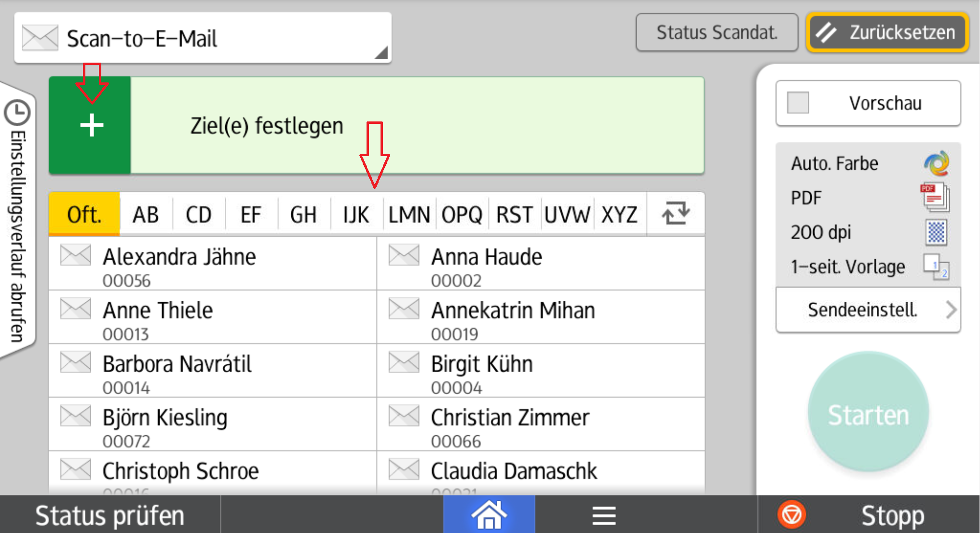Viewport: 980px width, 533px height.
Task: Expand the Scan-to-E-Mail mode dropdown
Action: (x=203, y=38)
